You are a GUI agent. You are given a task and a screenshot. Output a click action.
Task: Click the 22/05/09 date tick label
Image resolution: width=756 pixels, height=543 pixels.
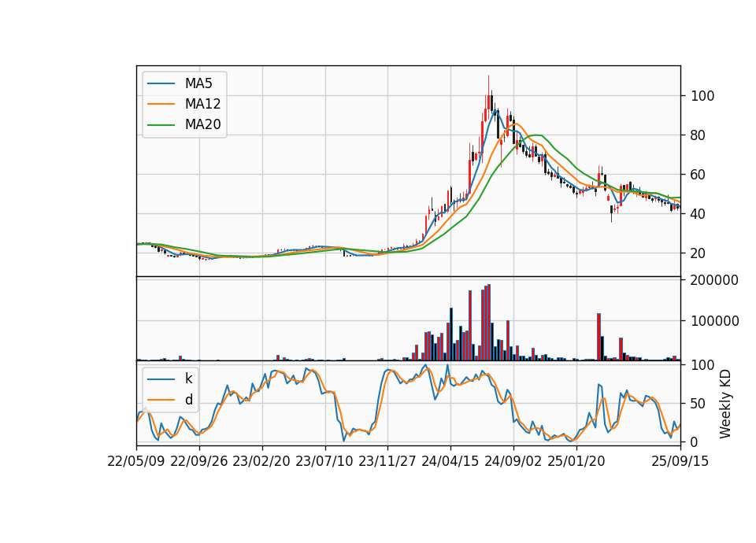(136, 461)
